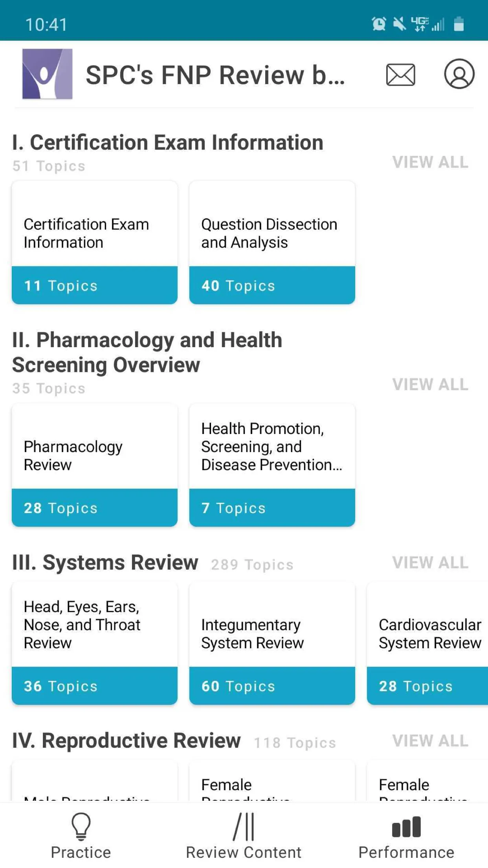The width and height of the screenshot is (488, 868).
Task: Open Head, Eyes, Ears, Nose, Throat card
Action: coord(95,643)
